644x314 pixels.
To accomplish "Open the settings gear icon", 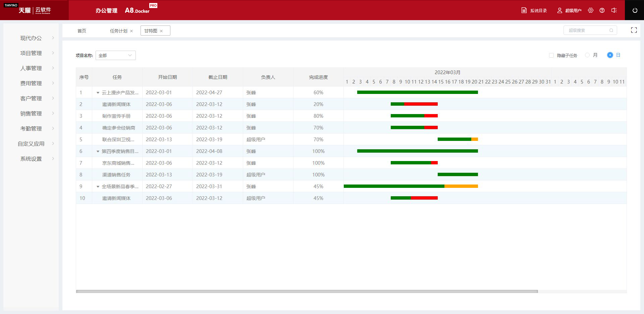I will point(591,10).
